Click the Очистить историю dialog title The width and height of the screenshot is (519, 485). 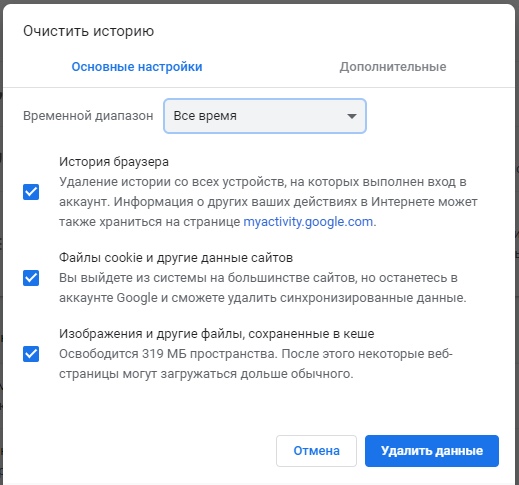tap(88, 31)
